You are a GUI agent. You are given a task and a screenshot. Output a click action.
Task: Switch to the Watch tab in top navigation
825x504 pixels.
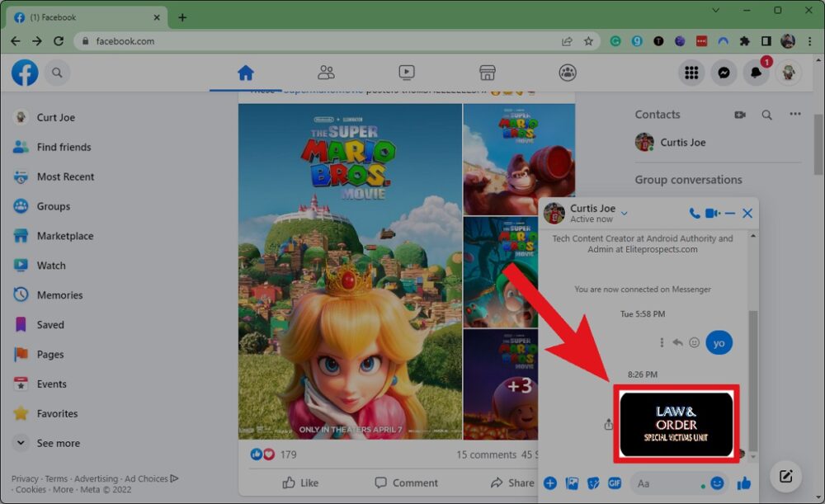pos(405,73)
